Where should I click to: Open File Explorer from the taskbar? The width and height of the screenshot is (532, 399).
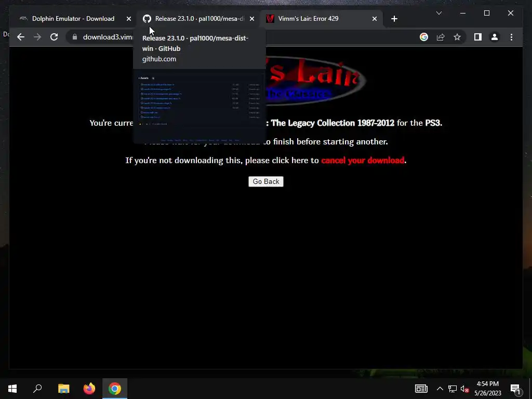pos(63,389)
